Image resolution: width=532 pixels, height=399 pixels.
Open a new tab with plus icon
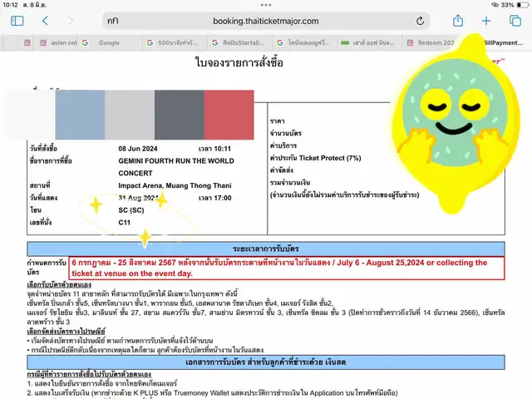pyautogui.click(x=486, y=21)
